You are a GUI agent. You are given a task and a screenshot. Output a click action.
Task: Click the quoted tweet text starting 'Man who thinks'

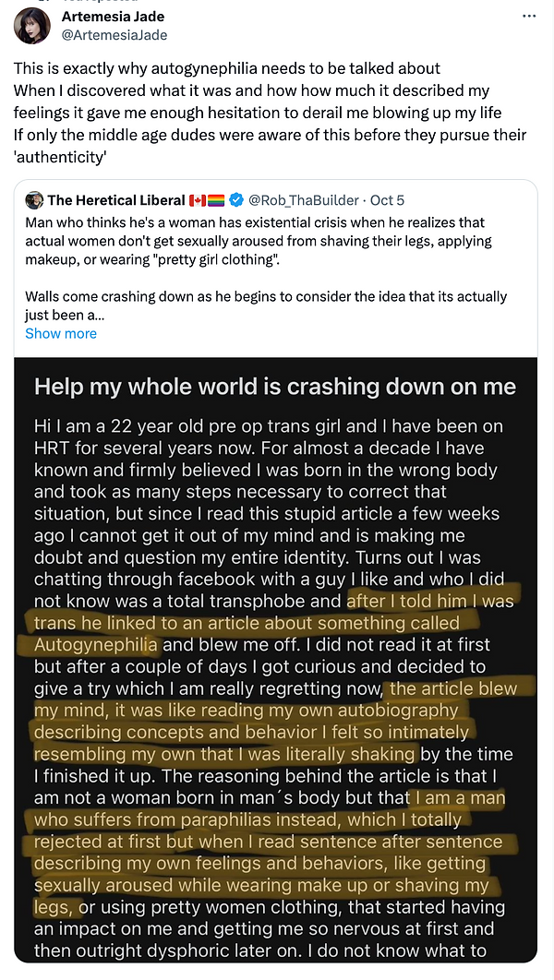click(254, 241)
